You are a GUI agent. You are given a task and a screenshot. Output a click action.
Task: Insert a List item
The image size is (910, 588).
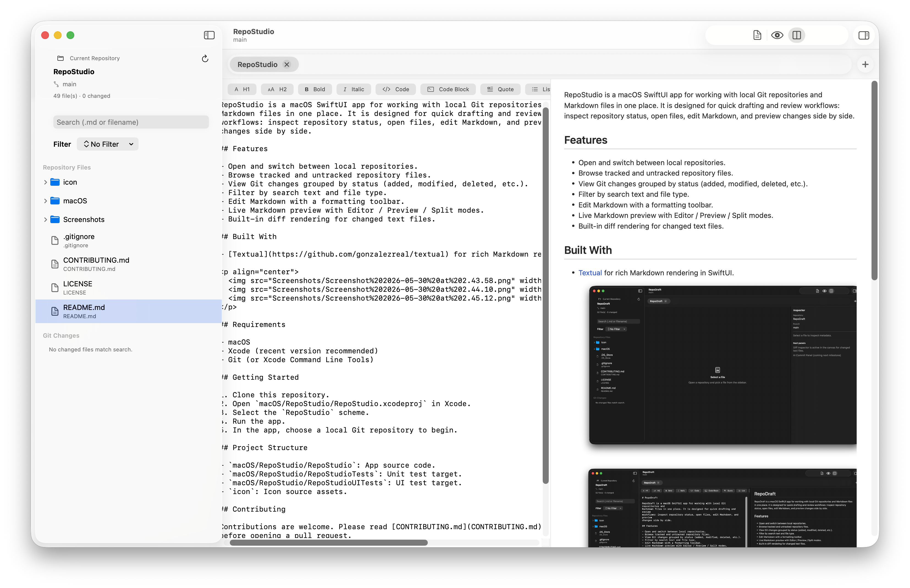[539, 89]
